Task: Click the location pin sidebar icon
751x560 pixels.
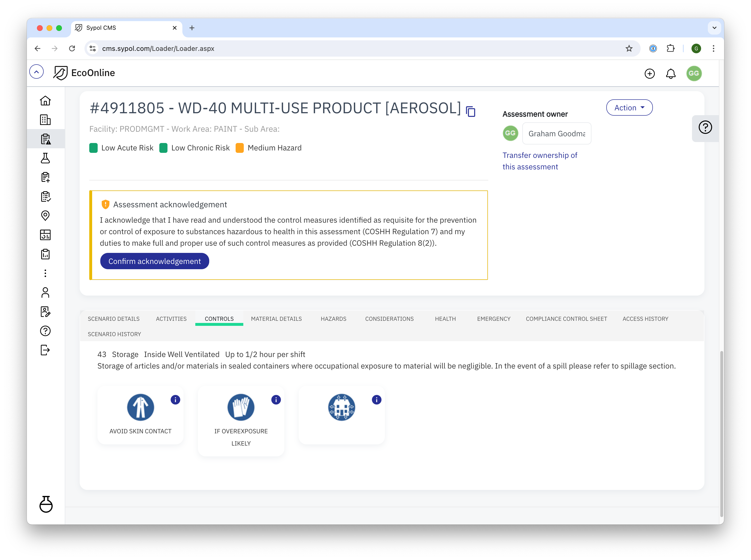Action: [46, 215]
